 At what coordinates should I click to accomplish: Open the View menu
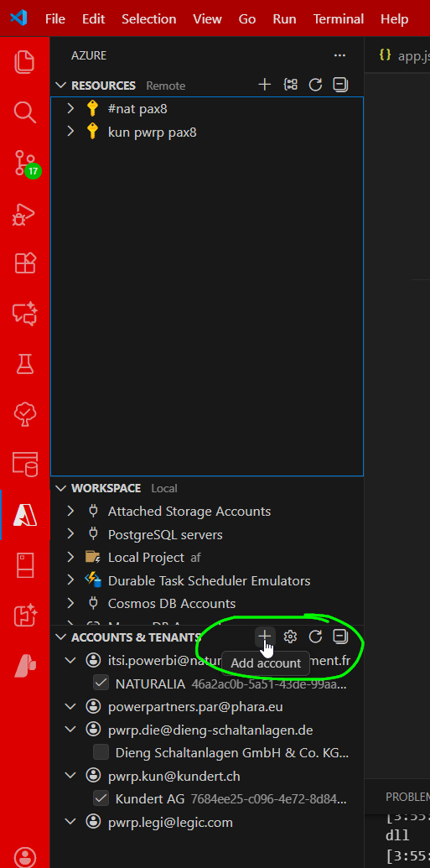(207, 18)
